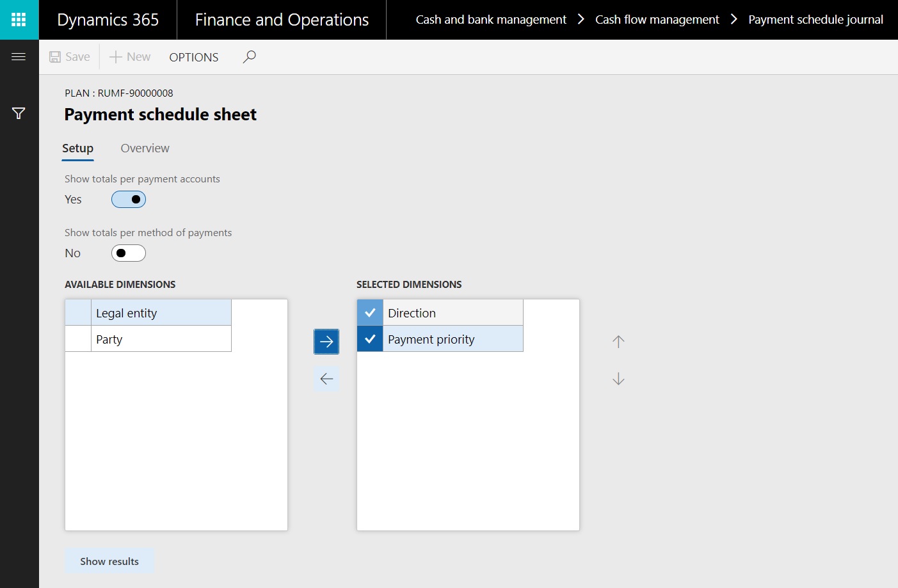Enable Show totals per method of payments
This screenshot has height=588, width=898.
[x=129, y=253]
